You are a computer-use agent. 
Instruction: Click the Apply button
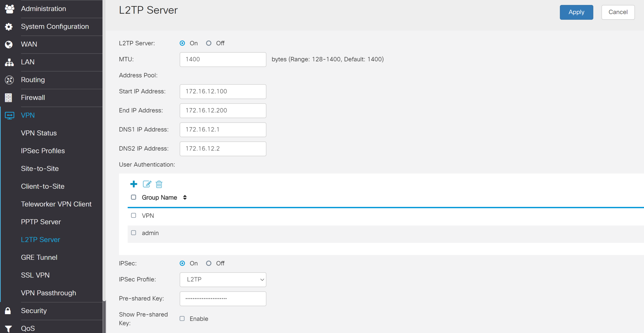[x=576, y=12]
